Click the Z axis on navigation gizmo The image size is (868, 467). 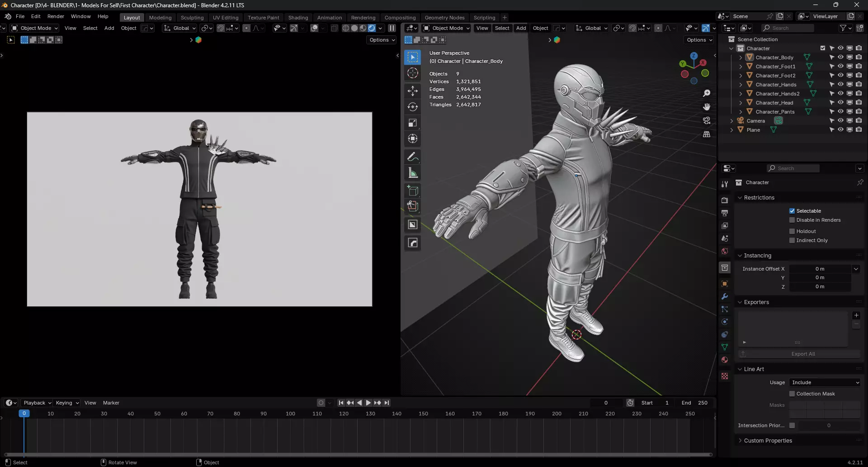(x=693, y=56)
